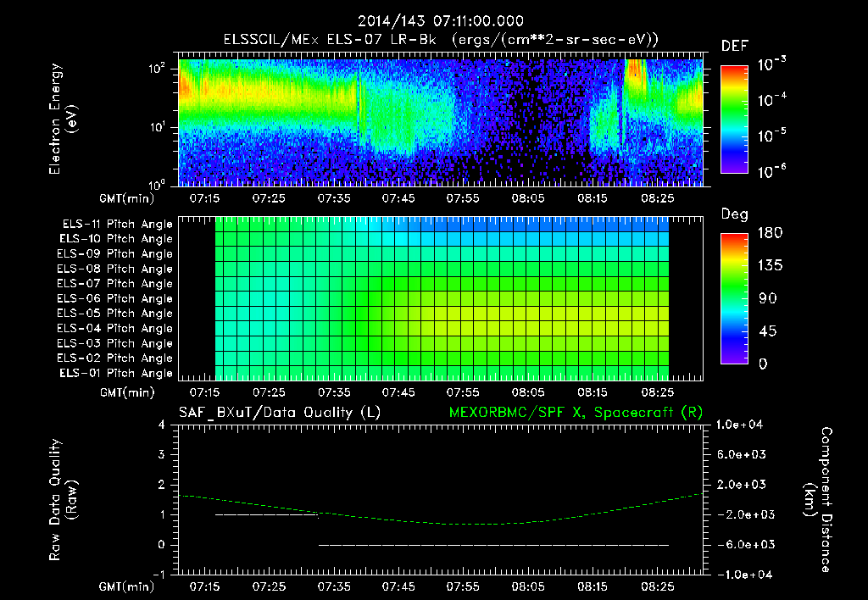Click the ELS-08 Pitch Angle row label
This screenshot has width=868, height=600.
coord(114,269)
